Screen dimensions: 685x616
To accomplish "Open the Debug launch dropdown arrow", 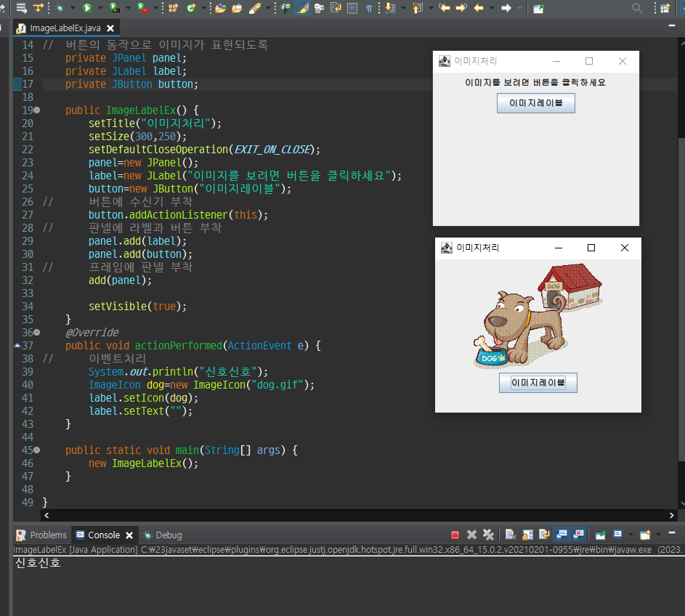I will pos(73,8).
